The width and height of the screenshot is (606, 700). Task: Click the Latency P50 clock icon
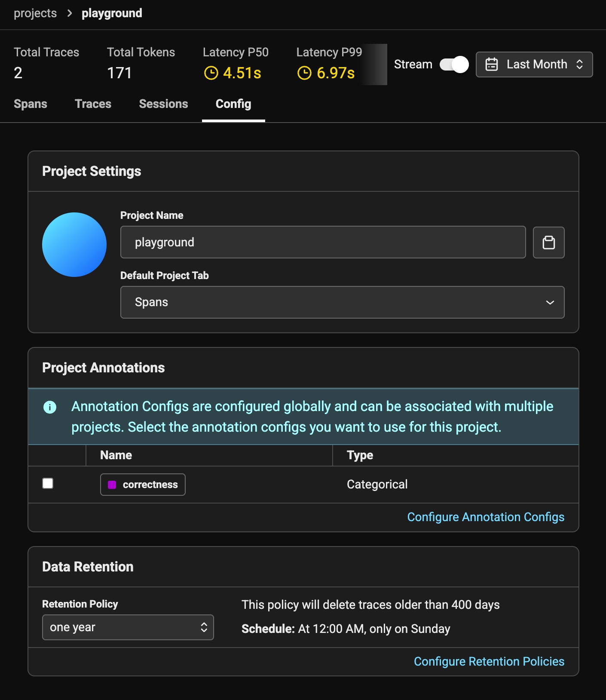tap(211, 73)
